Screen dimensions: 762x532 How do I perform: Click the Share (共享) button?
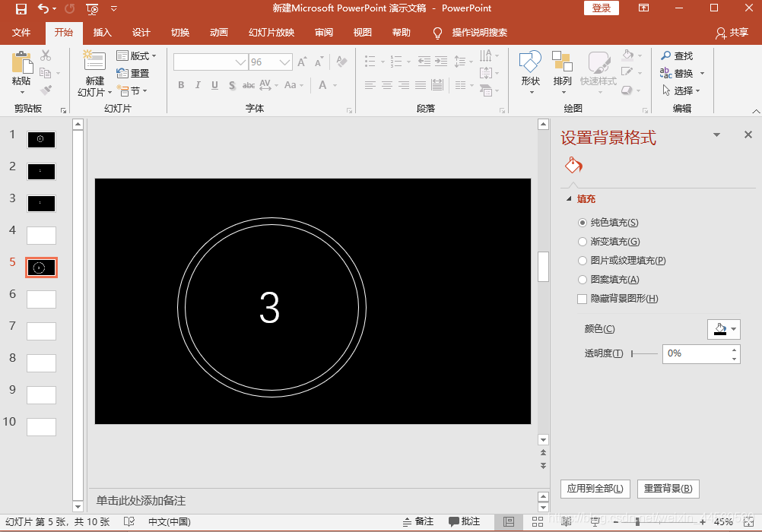click(732, 33)
